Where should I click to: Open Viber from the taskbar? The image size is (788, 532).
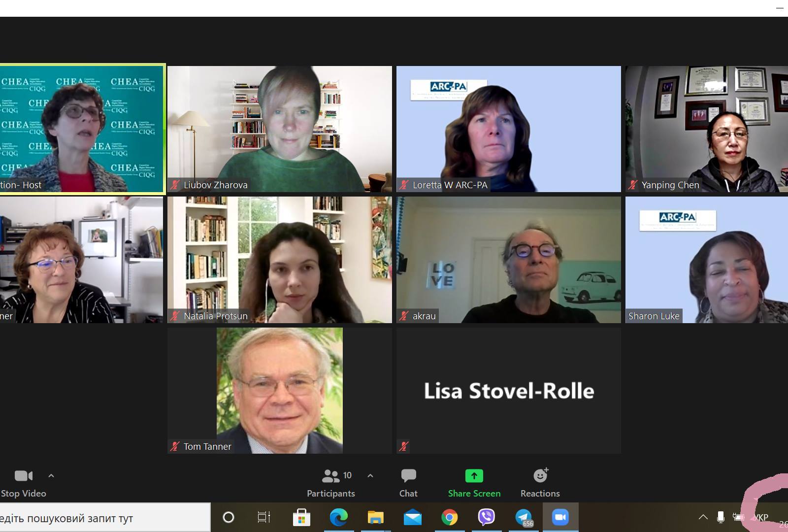click(x=487, y=517)
